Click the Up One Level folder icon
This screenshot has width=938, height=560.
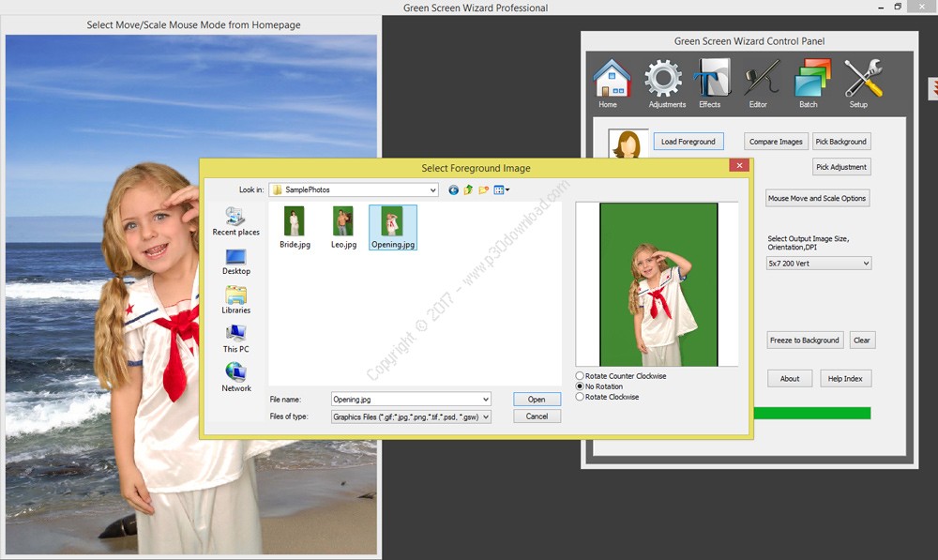point(468,190)
